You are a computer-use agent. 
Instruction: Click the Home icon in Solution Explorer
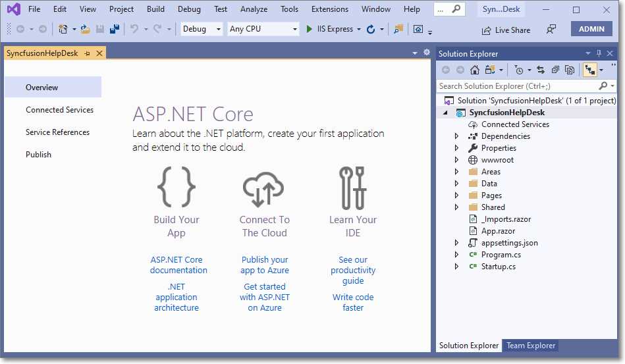pyautogui.click(x=474, y=70)
